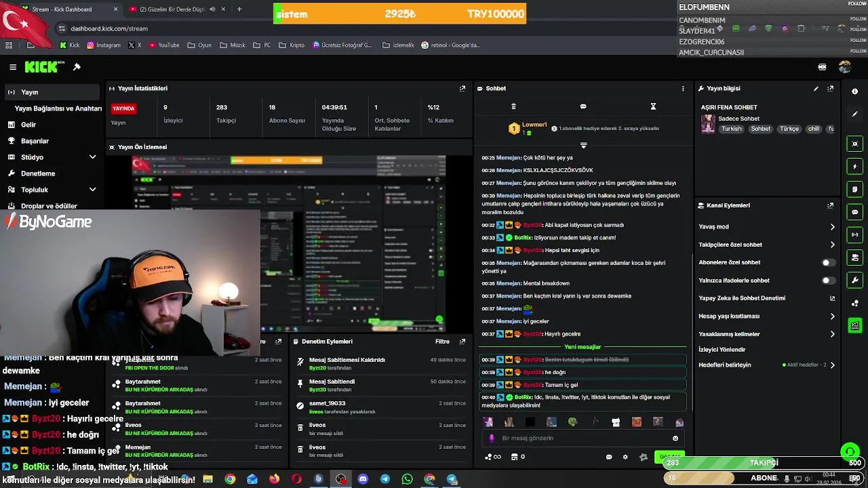Collapse the pinned leaderboard arrow in chat
The height and width of the screenshot is (488, 868).
[583, 145]
